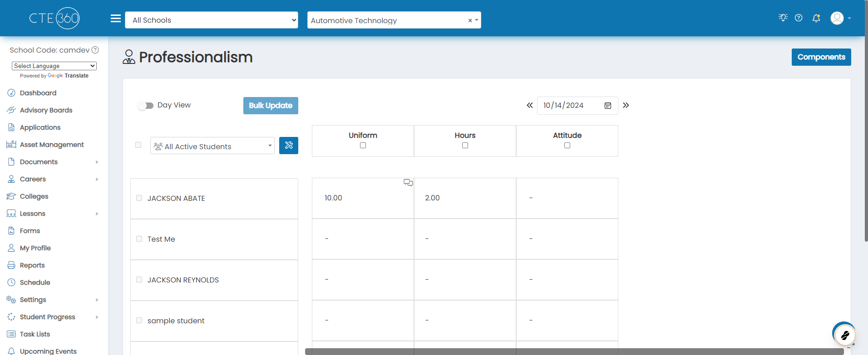Image resolution: width=868 pixels, height=355 pixels.
Task: Click the Applications sidebar icon
Action: tap(11, 127)
